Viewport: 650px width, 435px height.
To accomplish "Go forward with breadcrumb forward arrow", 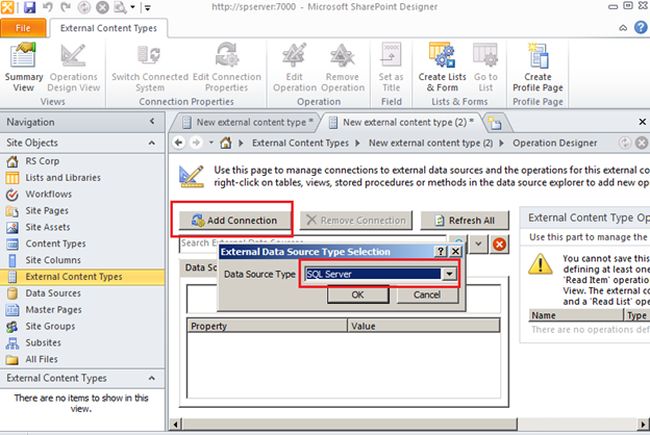I will [196, 143].
